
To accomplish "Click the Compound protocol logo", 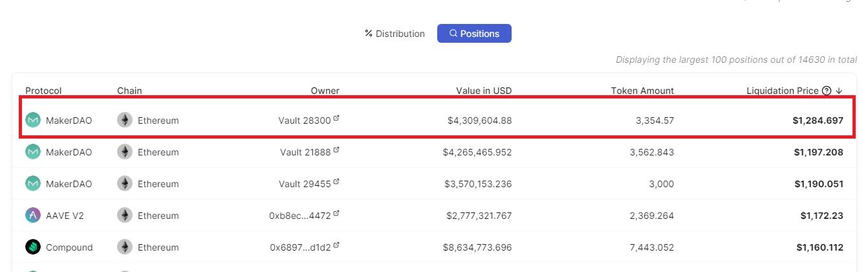I will 33,247.
